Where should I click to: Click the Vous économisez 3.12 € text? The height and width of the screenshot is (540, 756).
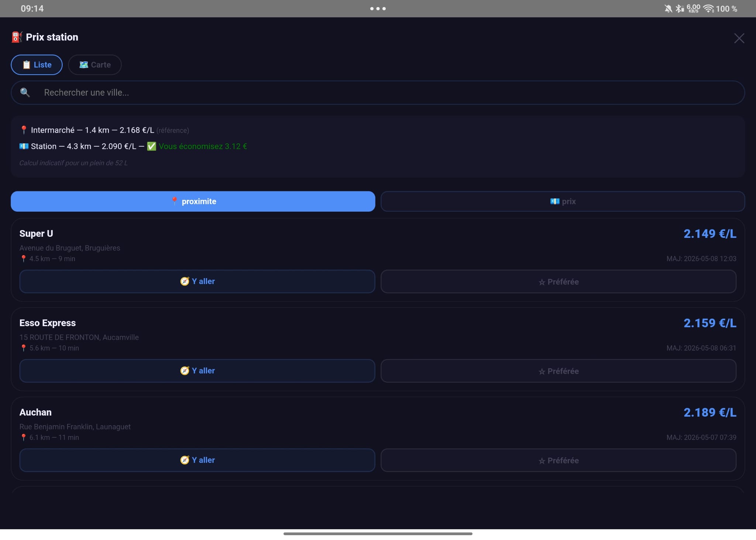click(x=203, y=146)
